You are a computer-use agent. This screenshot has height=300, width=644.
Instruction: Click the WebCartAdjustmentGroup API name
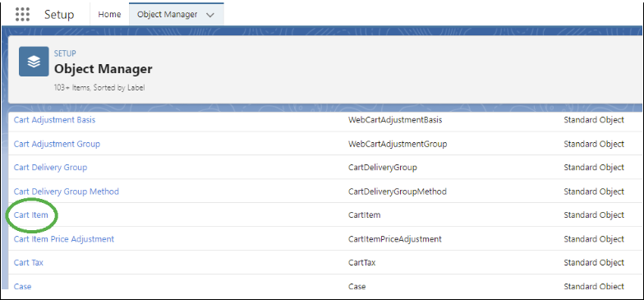click(x=398, y=144)
